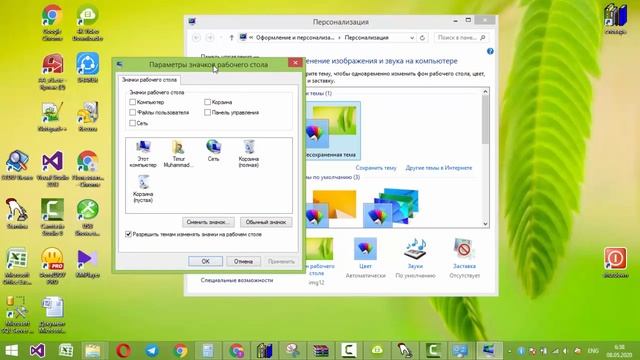The height and width of the screenshot is (360, 640).
Task: Click the ENG language indicator
Action: [x=593, y=351]
